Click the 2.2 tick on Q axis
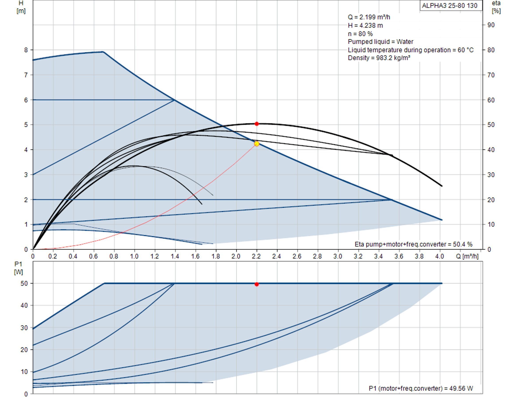Viewport: 532px width, 399px height. click(x=256, y=256)
